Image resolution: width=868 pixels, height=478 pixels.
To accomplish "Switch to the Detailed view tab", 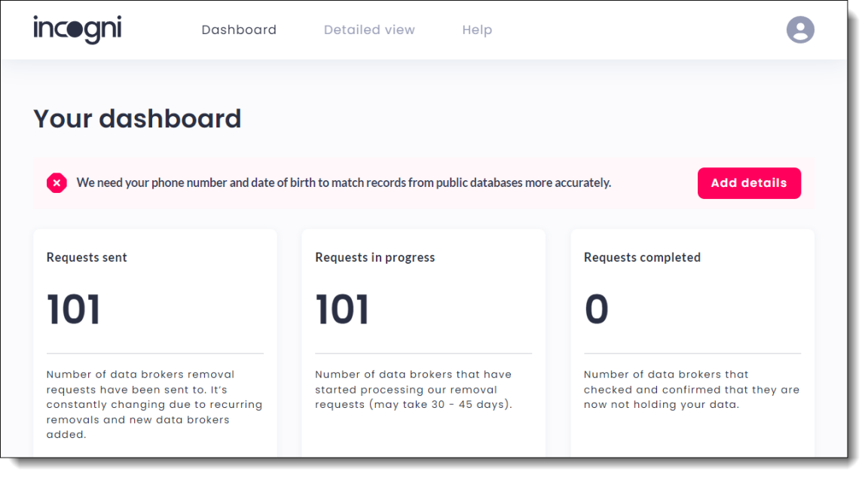I will 369,29.
